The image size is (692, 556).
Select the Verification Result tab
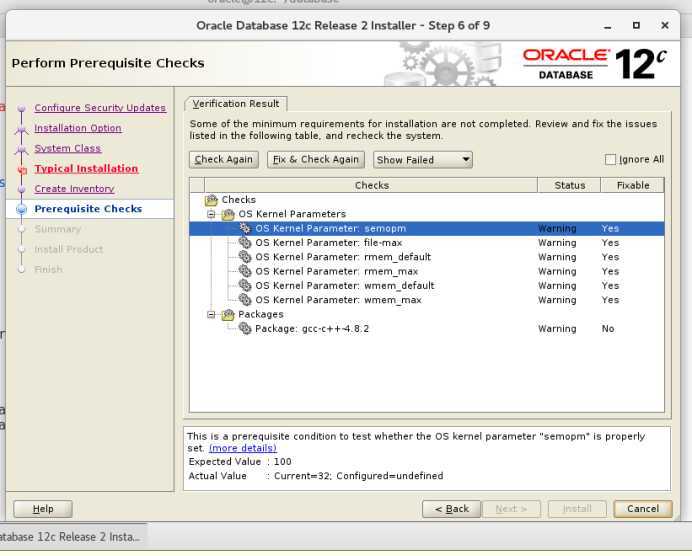(x=236, y=104)
